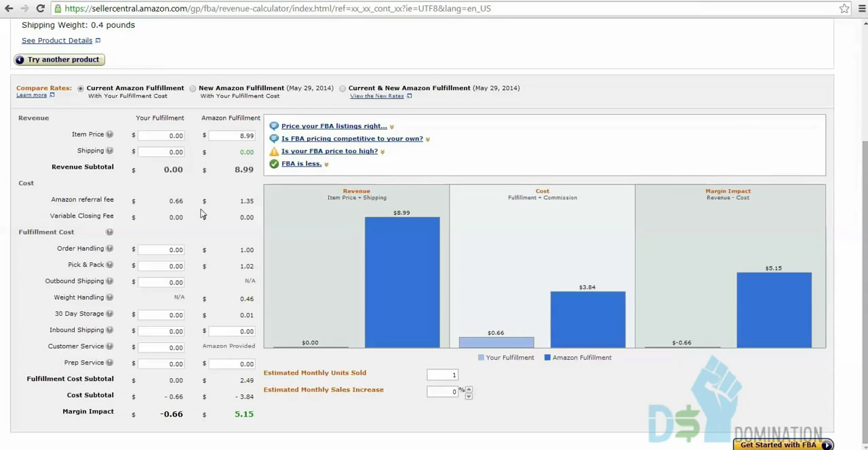This screenshot has width=868, height=450.
Task: Select the Current Amazon Fulfillment rate option
Action: [81, 88]
